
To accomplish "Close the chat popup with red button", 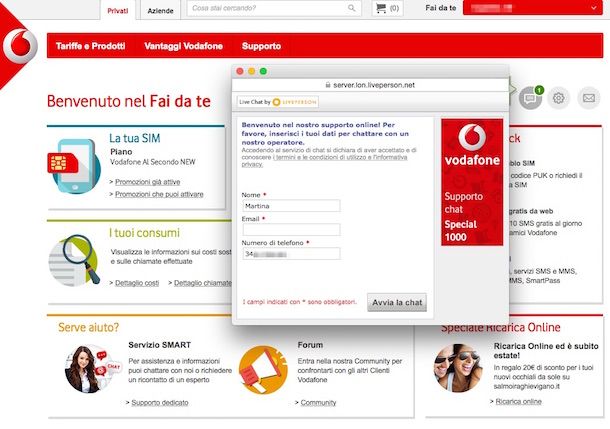I will [240, 71].
